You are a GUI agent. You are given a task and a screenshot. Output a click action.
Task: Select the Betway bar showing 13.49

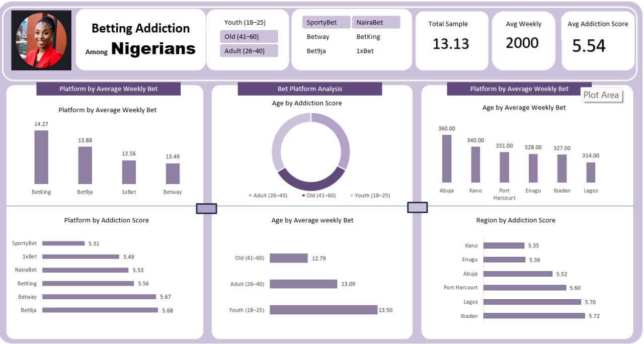point(173,174)
